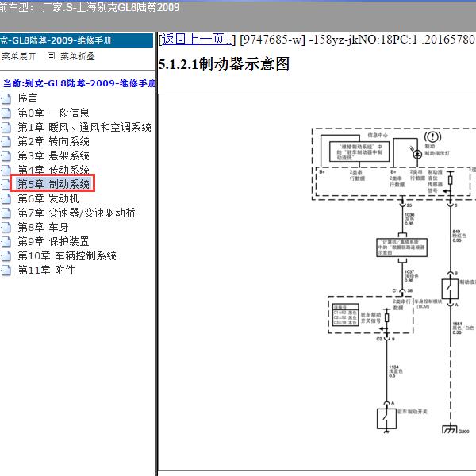The width and height of the screenshot is (476, 476).
Task: Click the page icon beside 第10章
Action: [x=6, y=256]
